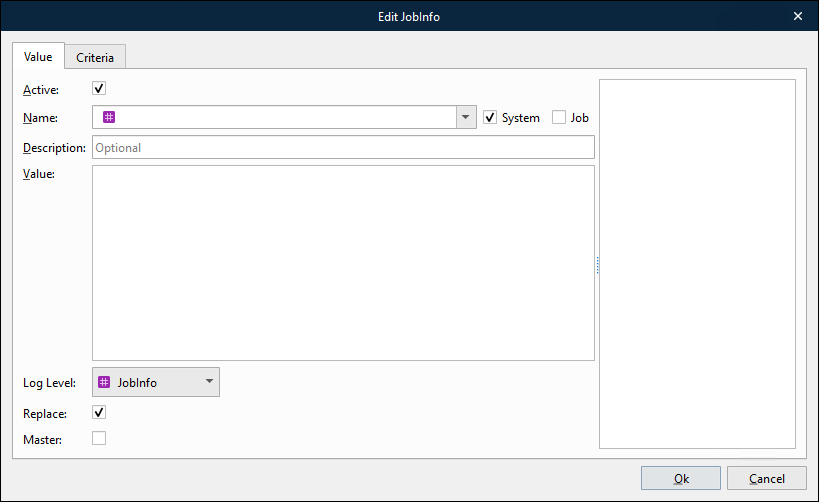Click the empty right-side preview panel

pos(697,264)
